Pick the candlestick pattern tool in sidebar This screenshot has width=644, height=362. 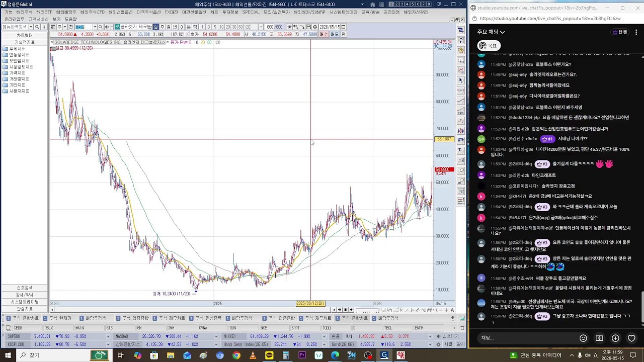(x=461, y=130)
